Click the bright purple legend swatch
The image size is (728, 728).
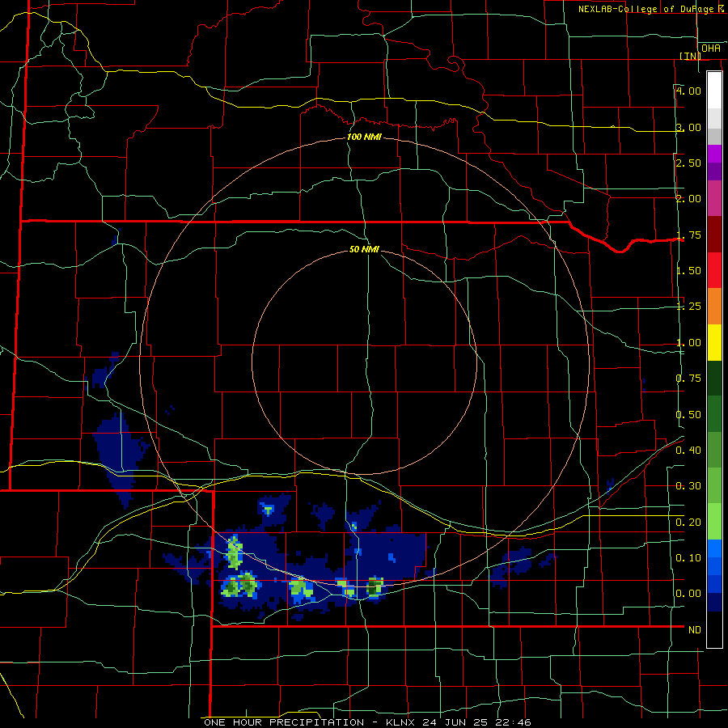pos(714,154)
